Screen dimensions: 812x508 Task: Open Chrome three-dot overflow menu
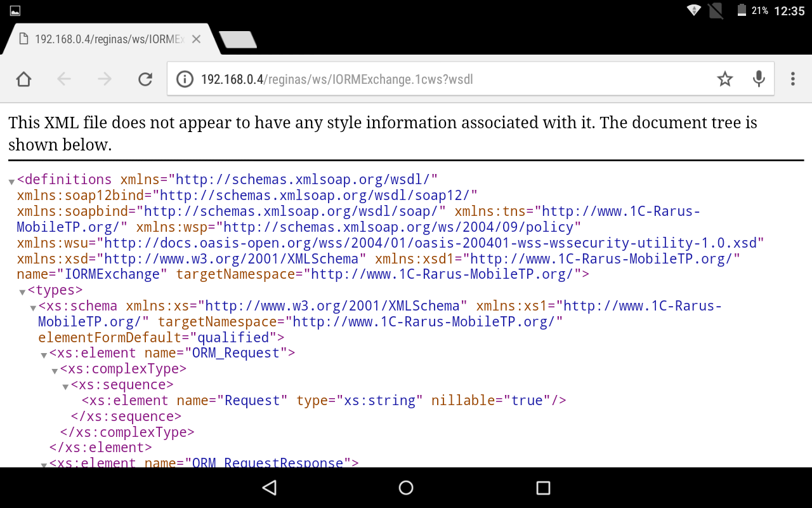(x=793, y=79)
